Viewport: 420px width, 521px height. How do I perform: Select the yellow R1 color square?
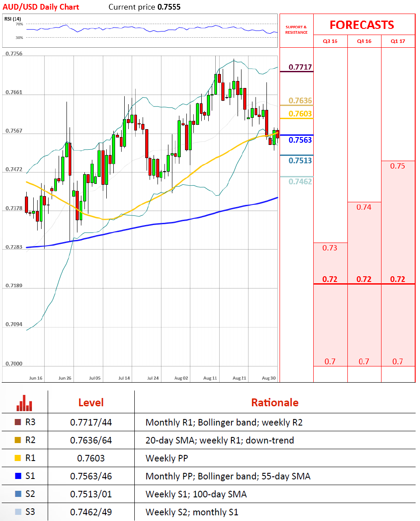click(18, 458)
